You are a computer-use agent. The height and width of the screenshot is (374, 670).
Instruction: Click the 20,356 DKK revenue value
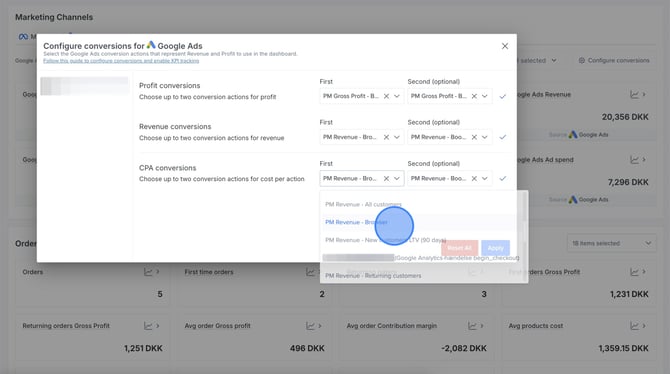625,117
